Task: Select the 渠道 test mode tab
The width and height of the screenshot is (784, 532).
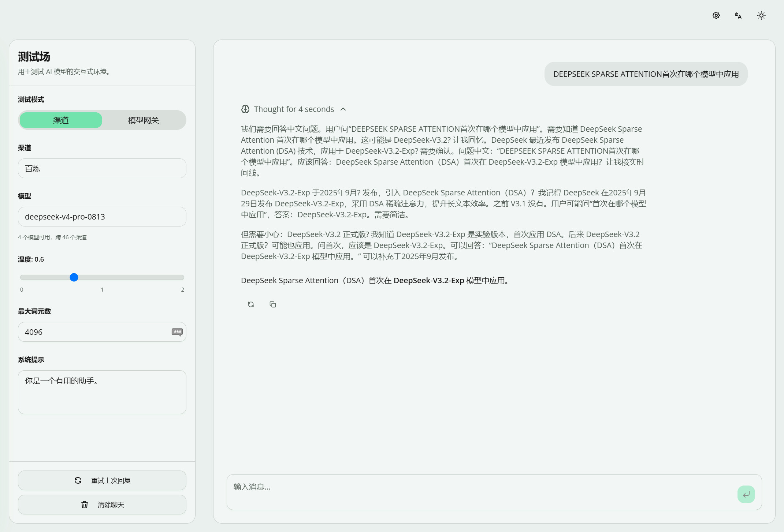Action: coord(61,120)
